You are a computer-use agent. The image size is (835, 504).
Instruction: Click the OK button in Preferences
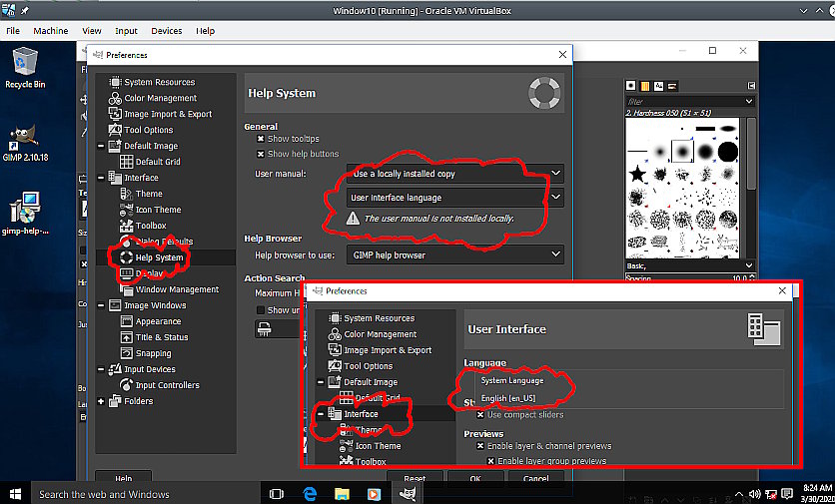point(475,477)
